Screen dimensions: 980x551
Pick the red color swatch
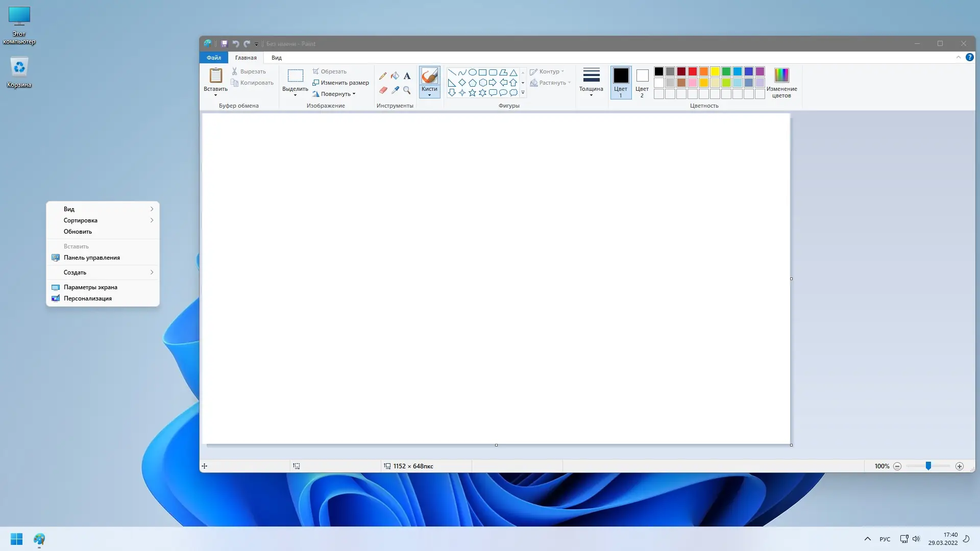point(693,71)
